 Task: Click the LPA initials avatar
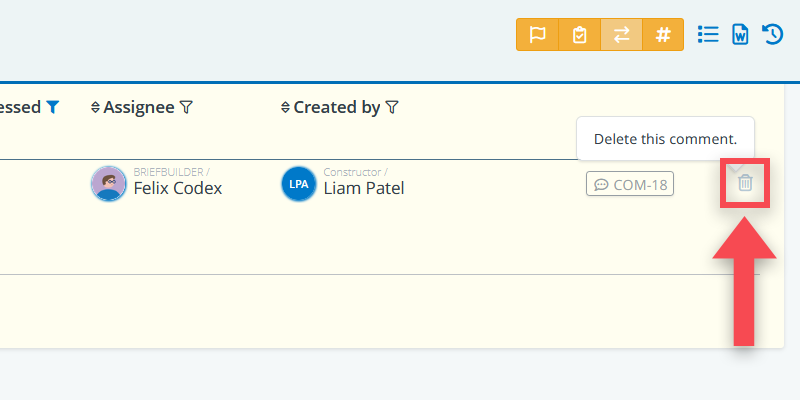[x=298, y=184]
